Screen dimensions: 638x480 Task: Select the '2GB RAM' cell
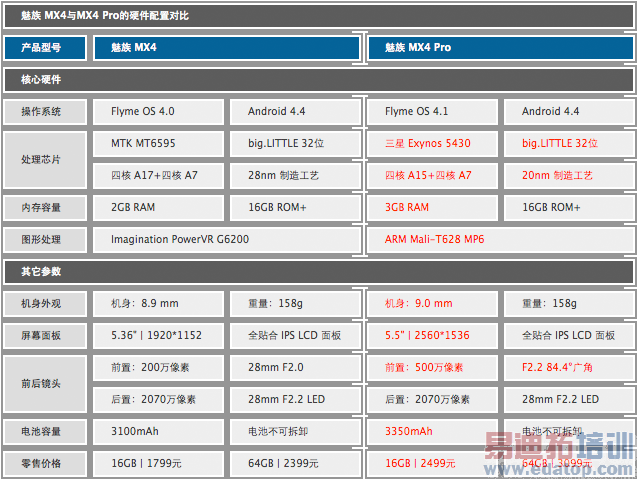click(158, 207)
